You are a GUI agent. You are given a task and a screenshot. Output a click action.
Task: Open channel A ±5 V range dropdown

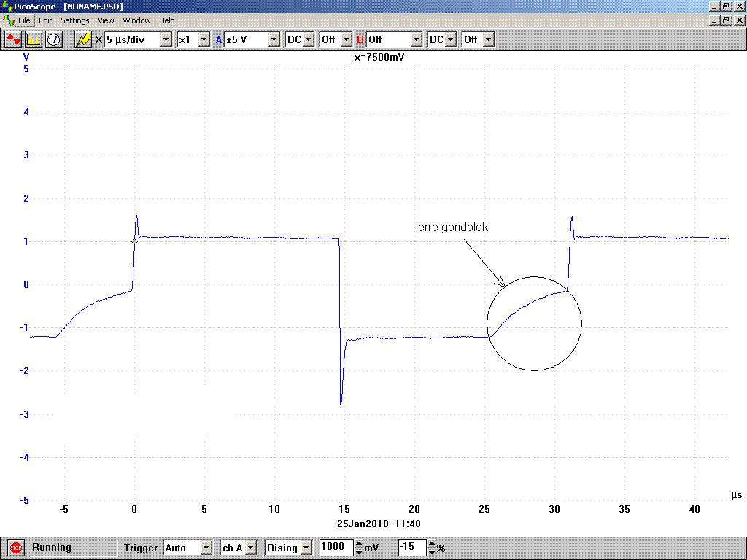(x=274, y=39)
